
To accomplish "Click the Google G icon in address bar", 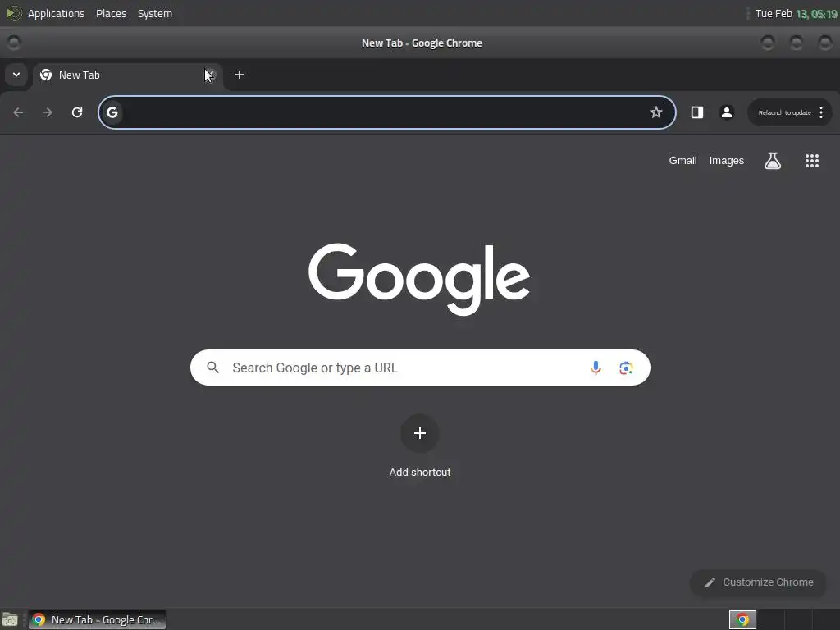I will 112,112.
